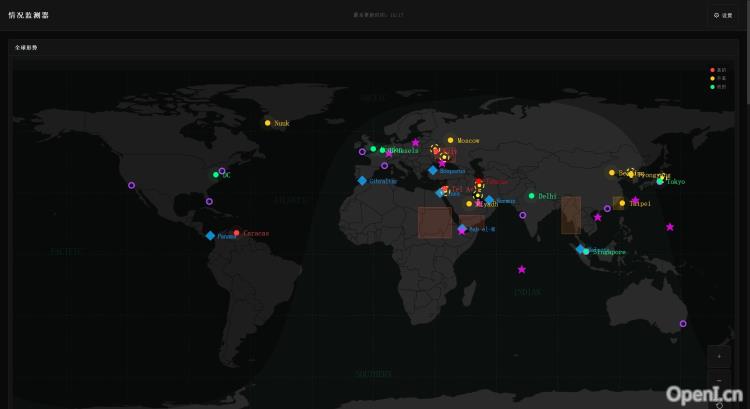Image resolution: width=750 pixels, height=409 pixels.
Task: Select the brown zone over Myanmar
Action: point(571,215)
